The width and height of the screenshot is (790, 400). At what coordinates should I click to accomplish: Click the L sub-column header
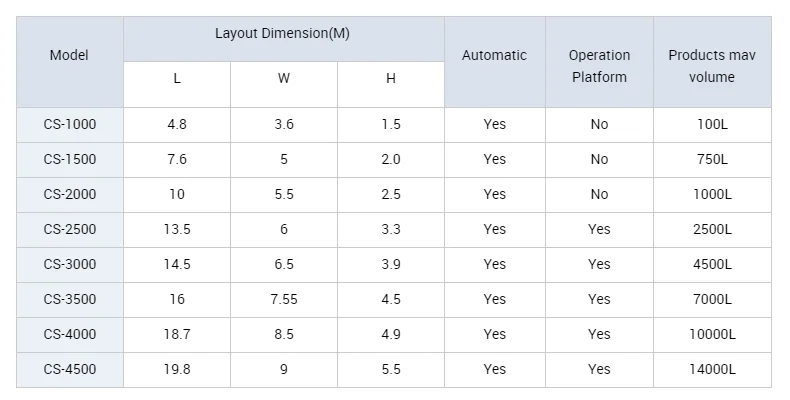(177, 79)
